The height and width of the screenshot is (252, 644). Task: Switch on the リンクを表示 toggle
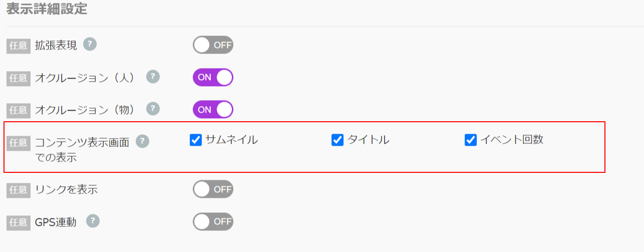click(x=213, y=189)
